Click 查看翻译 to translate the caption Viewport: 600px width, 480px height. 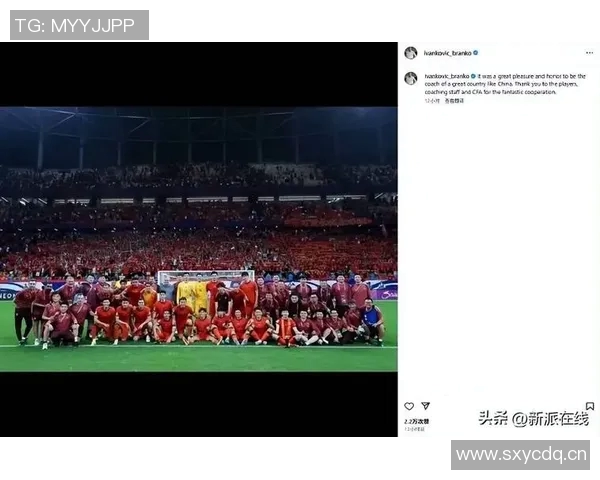pos(454,101)
